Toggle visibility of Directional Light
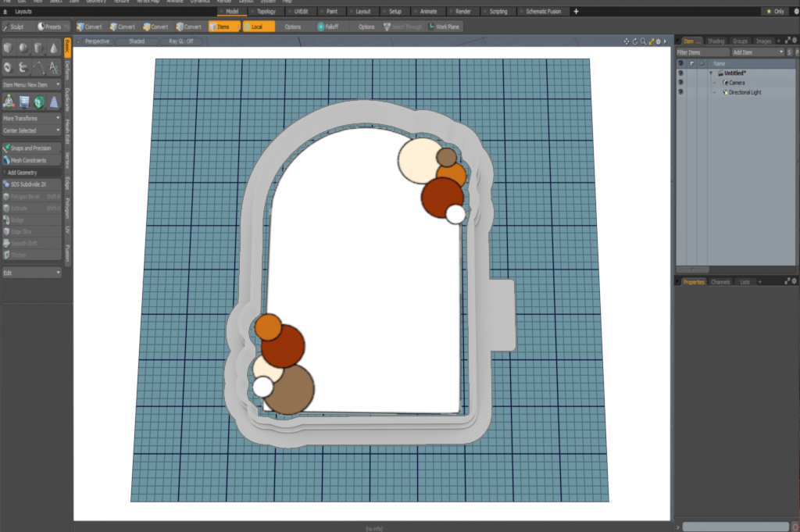 coord(680,92)
